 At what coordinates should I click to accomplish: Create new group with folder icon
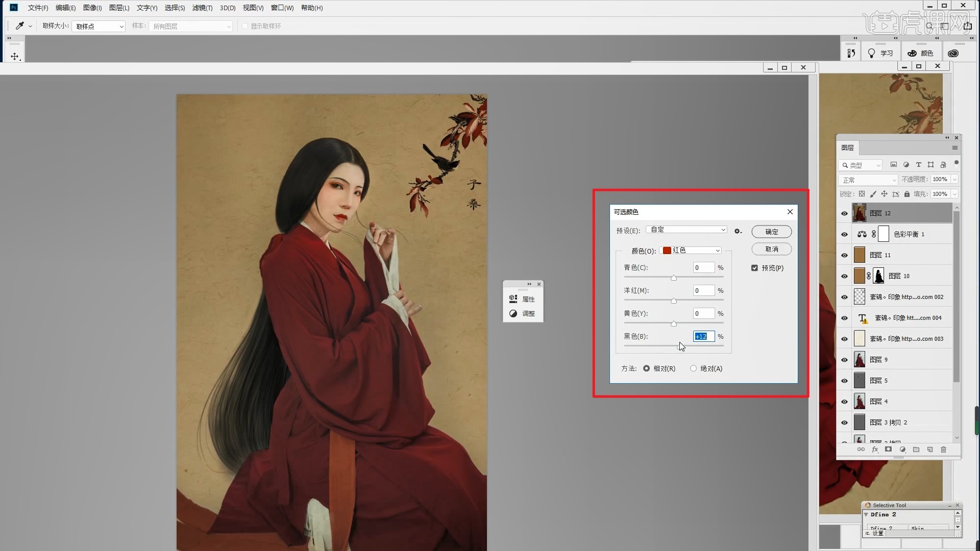click(x=916, y=449)
